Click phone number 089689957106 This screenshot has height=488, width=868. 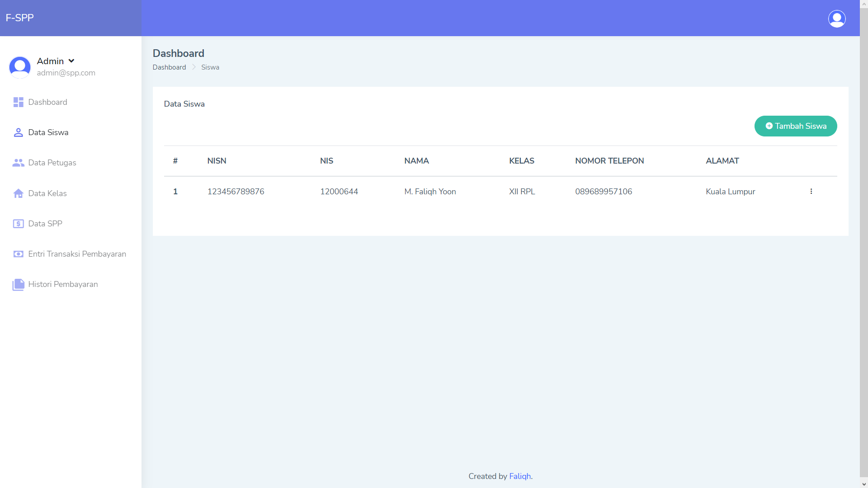coord(604,192)
